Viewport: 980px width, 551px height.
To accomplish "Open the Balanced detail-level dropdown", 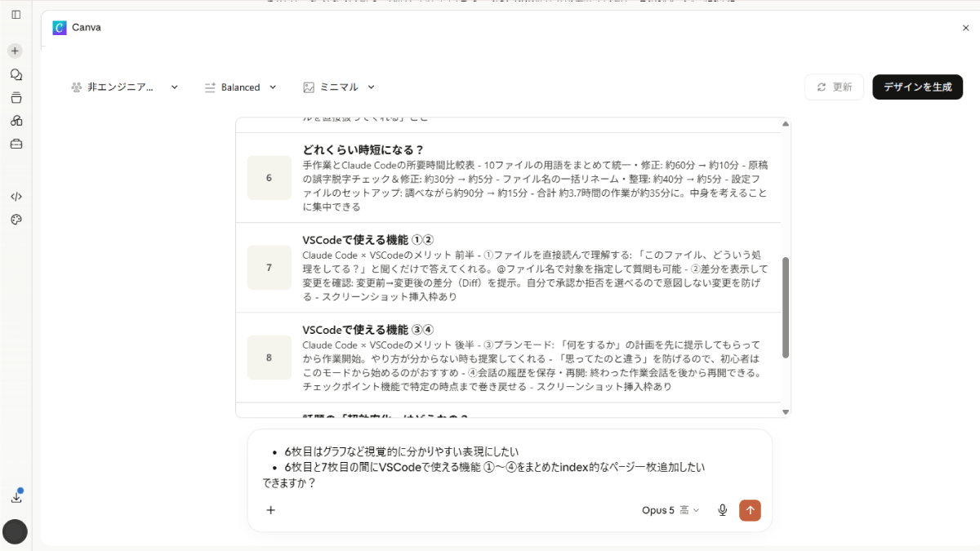I will [241, 87].
